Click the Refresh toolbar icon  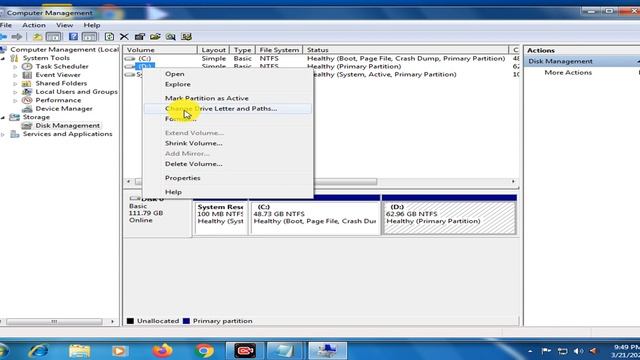coord(109,37)
